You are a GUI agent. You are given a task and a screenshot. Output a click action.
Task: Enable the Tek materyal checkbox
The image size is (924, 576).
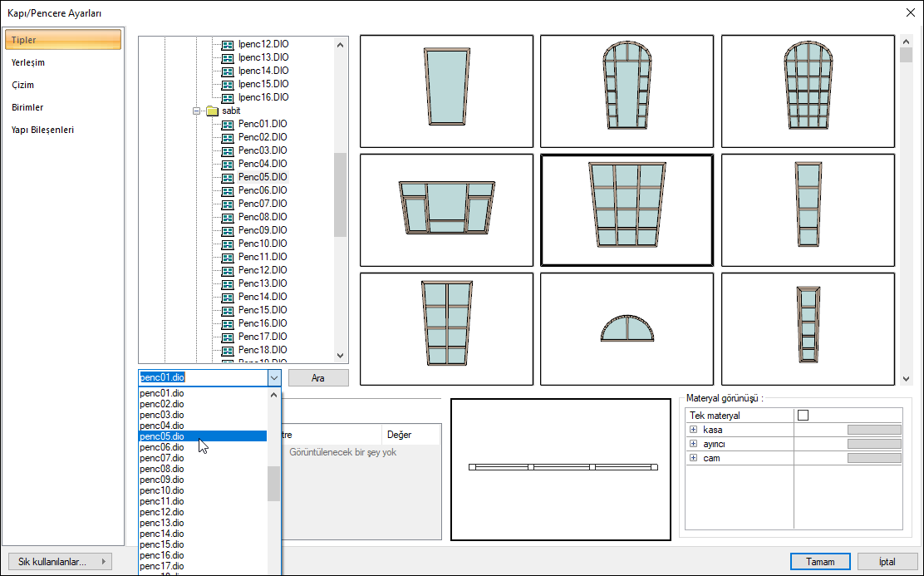[x=803, y=416]
